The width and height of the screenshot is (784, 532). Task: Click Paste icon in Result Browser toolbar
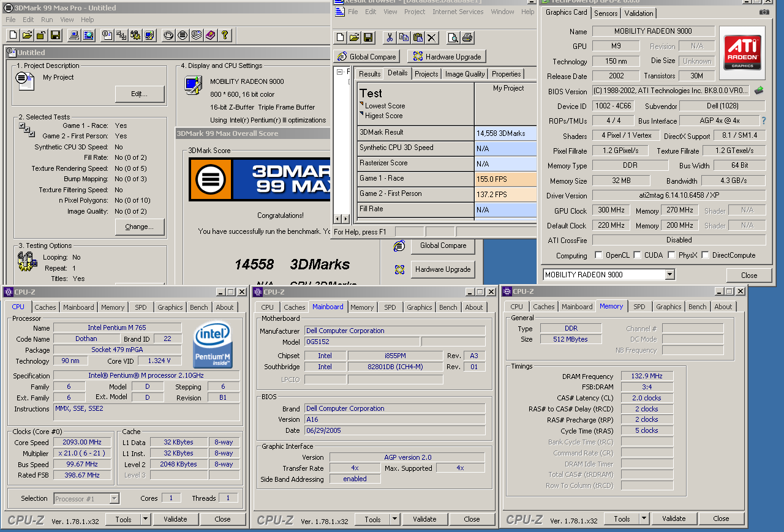pos(418,38)
